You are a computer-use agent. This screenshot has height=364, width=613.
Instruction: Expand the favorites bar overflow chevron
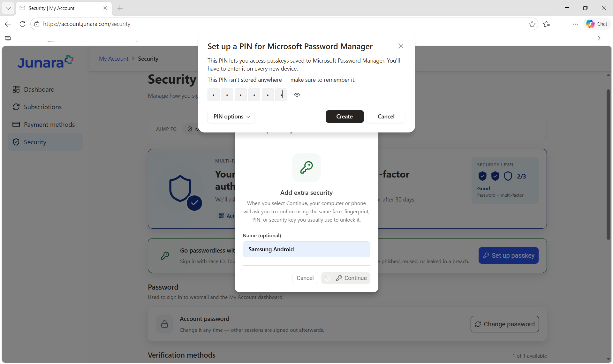(x=599, y=38)
